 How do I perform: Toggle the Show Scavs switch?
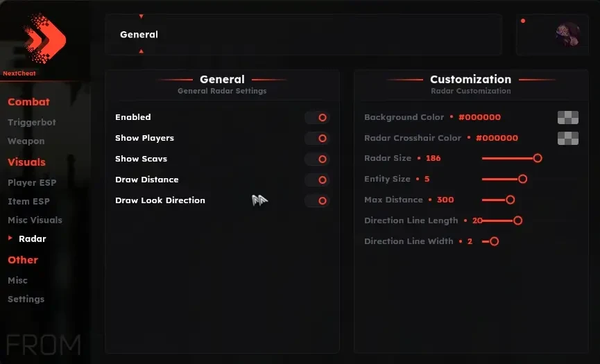click(317, 159)
